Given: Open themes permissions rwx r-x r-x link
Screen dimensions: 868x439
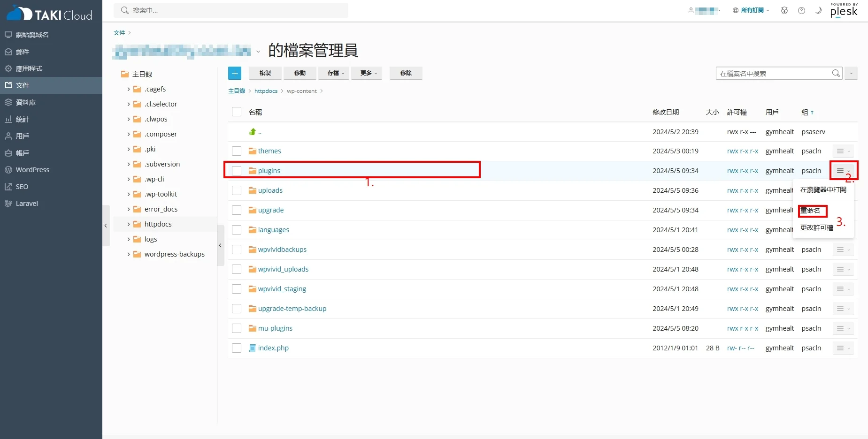Looking at the screenshot, I should pyautogui.click(x=743, y=151).
